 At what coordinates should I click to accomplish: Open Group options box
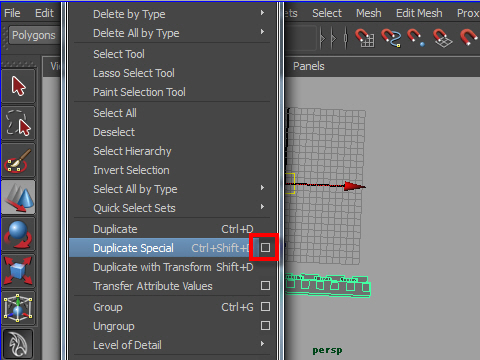265,307
